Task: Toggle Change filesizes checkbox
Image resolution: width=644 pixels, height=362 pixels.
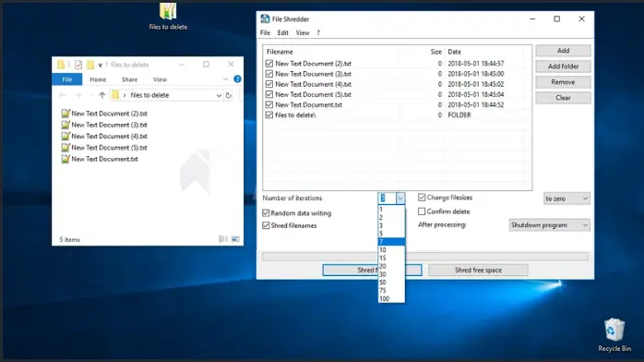Action: [x=422, y=198]
